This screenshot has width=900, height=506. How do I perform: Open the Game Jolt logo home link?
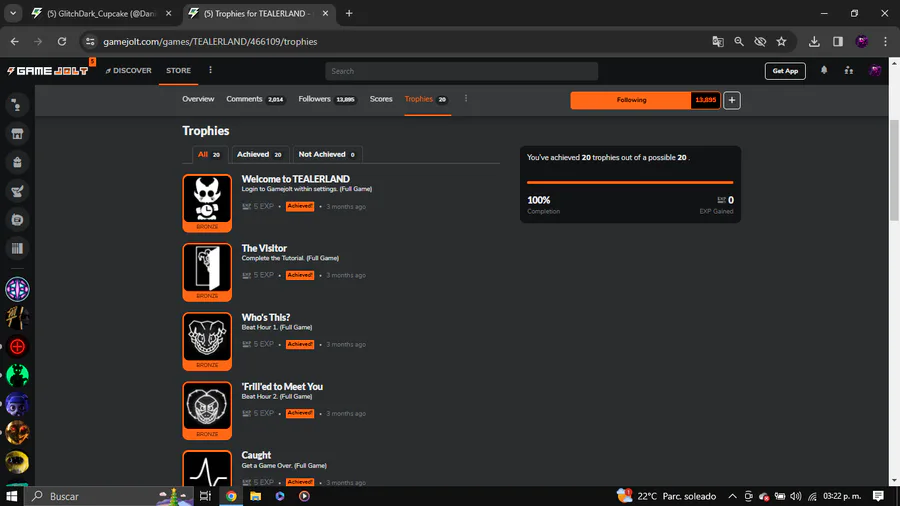[x=47, y=71]
